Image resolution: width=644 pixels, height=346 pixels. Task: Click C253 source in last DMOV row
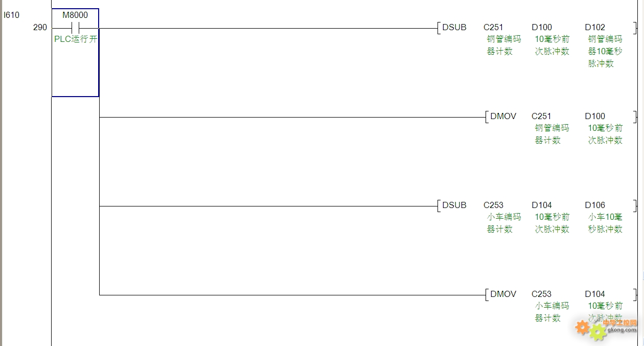541,294
